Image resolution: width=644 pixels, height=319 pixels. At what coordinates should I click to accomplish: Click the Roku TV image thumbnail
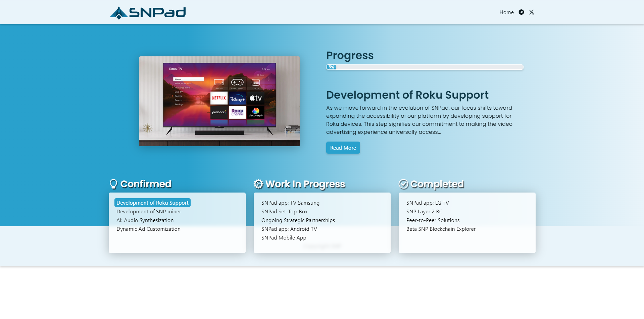coord(219,101)
